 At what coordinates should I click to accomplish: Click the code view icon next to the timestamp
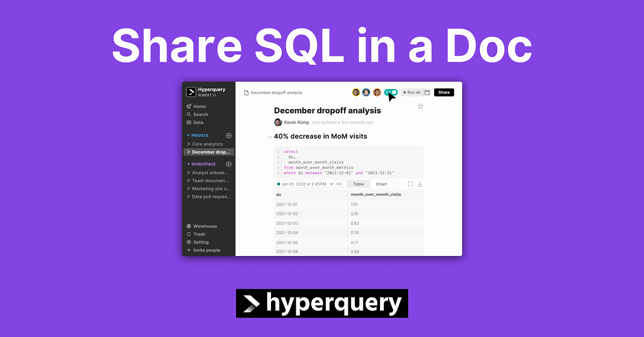click(340, 184)
